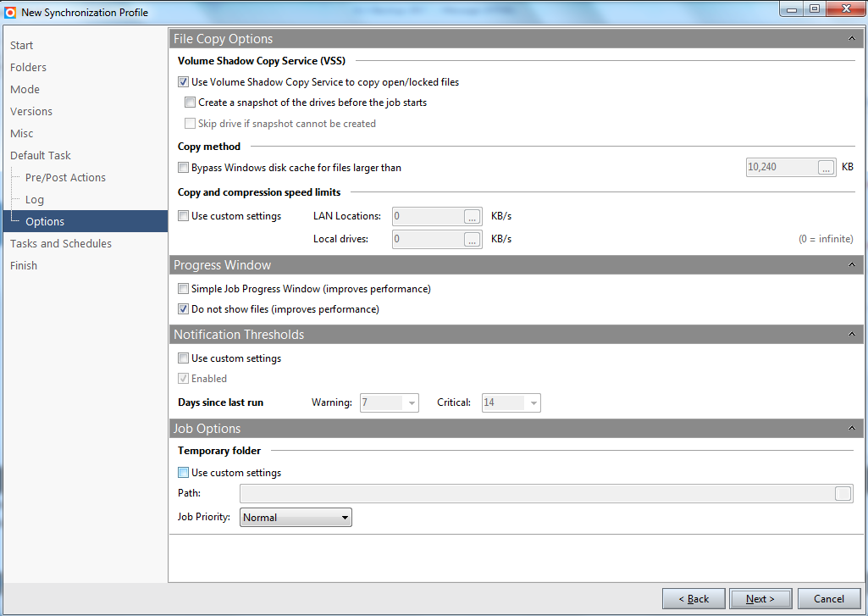Go to the Folders step
This screenshot has height=616, width=868.
pos(28,68)
